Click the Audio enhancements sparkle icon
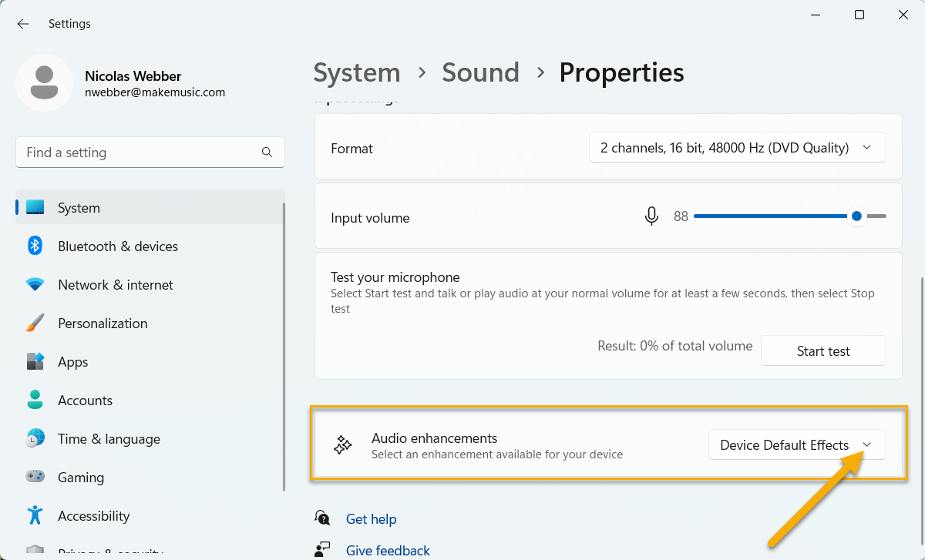 (x=343, y=445)
